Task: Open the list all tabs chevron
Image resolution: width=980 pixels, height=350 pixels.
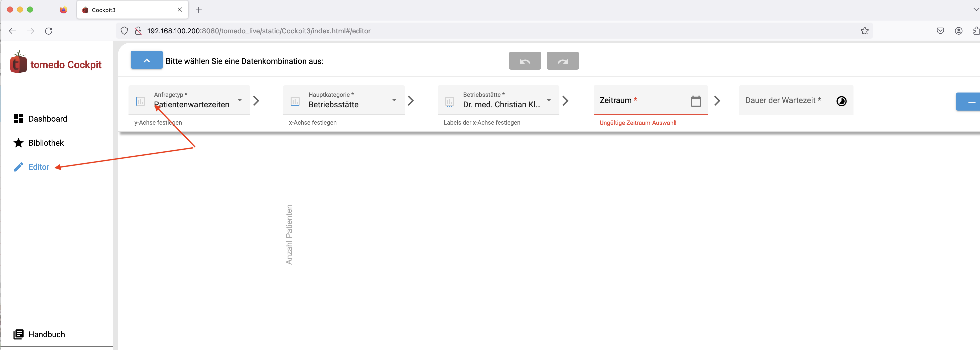Action: click(x=976, y=10)
